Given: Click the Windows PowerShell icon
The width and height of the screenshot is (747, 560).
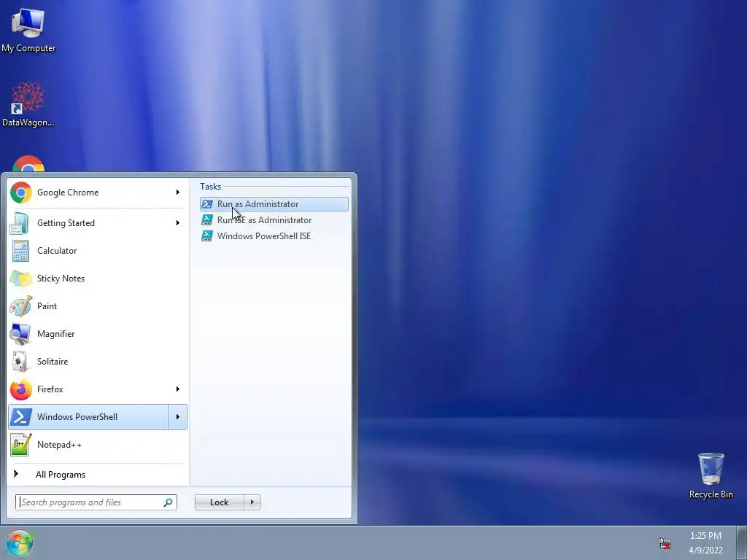Looking at the screenshot, I should click(21, 417).
